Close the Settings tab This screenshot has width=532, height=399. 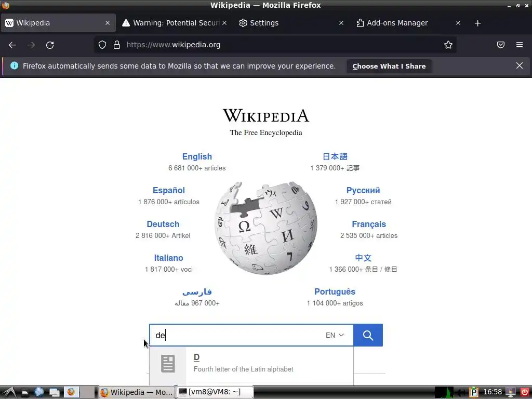coord(341,23)
